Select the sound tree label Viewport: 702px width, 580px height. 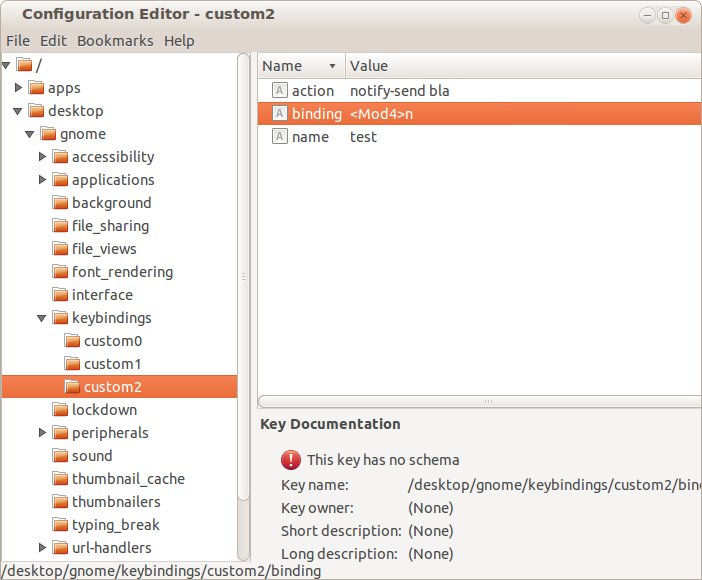[x=92, y=456]
